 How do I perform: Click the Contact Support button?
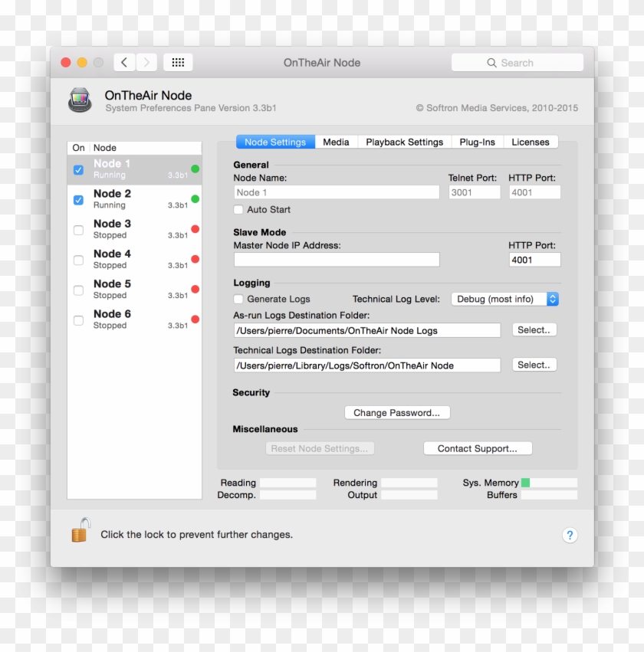pyautogui.click(x=477, y=449)
